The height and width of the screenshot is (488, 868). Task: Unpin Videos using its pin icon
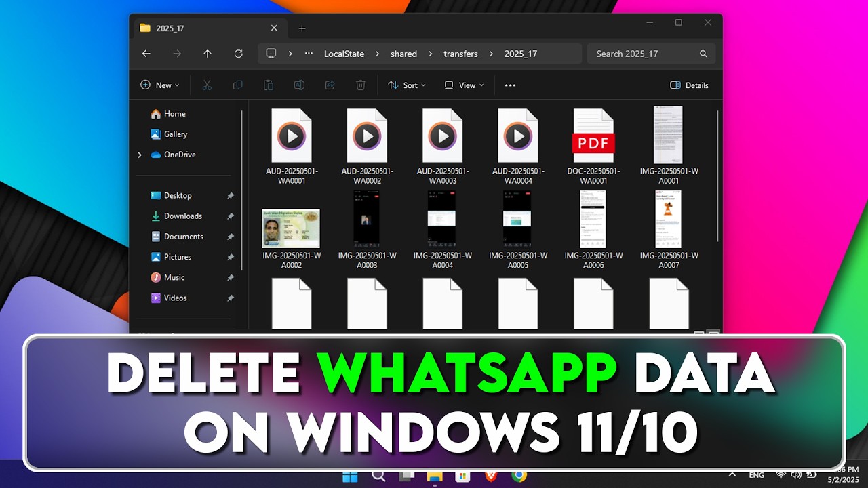pyautogui.click(x=230, y=298)
